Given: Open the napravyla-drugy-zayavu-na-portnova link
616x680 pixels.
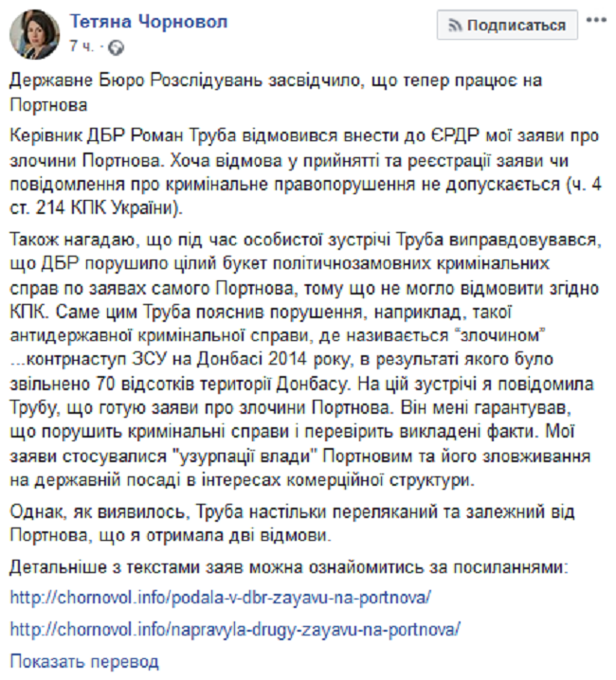Looking at the screenshot, I should pyautogui.click(x=237, y=629).
